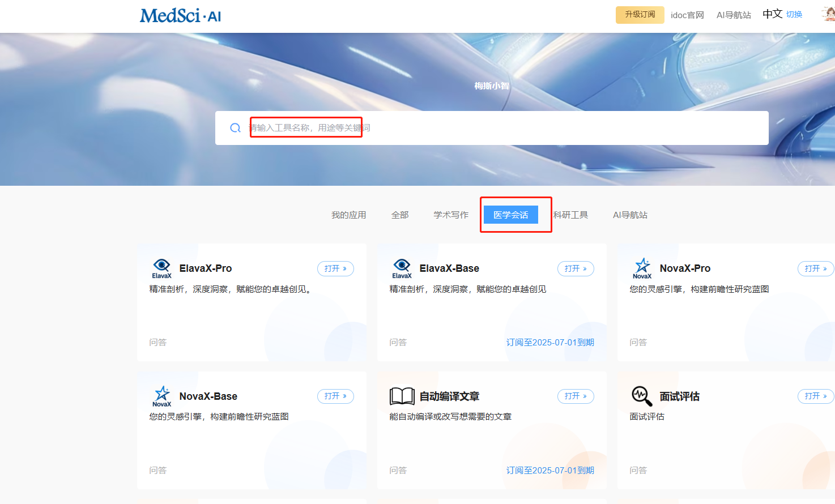Click the 问答 tag on NovaX-Base card
This screenshot has width=835, height=504.
[158, 471]
